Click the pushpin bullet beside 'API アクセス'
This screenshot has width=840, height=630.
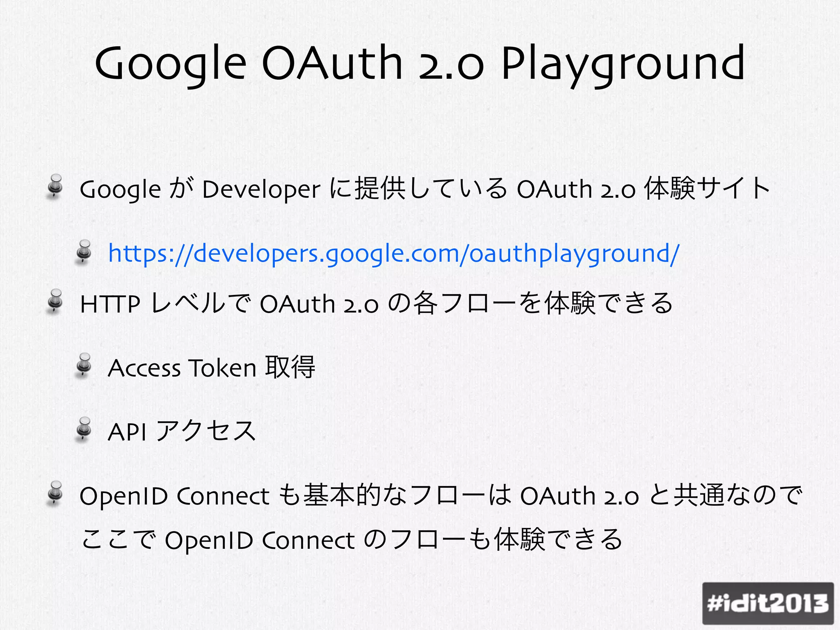(84, 429)
